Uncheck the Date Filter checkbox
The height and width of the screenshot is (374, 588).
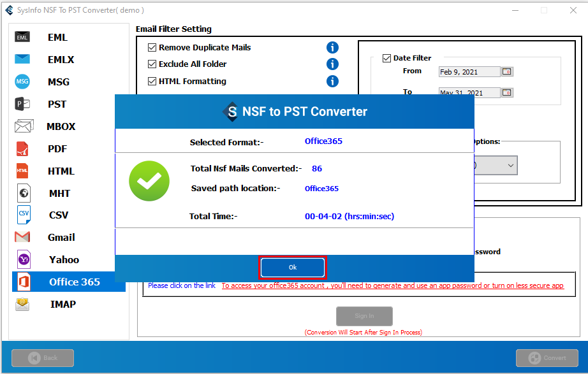[386, 58]
